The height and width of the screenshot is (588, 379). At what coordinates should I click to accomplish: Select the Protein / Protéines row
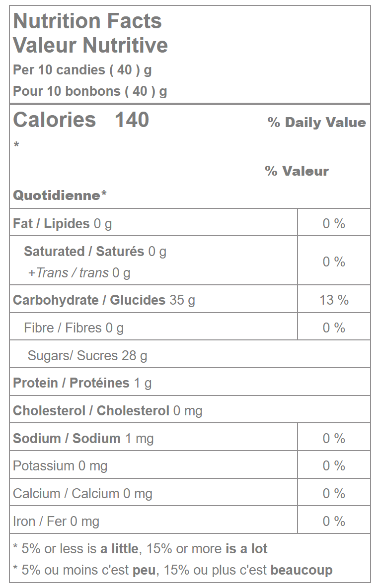pyautogui.click(x=82, y=383)
